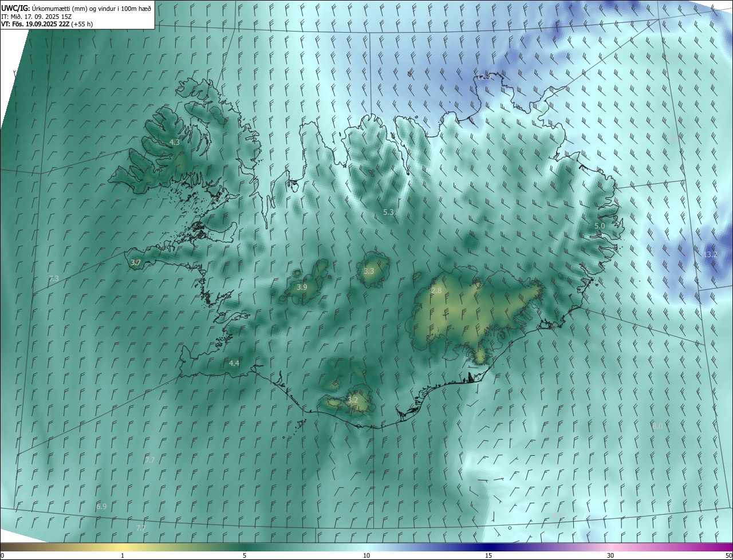This screenshot has height=560, width=733.
Task: Click the 3.3 value on the round glacier
Action: pos(369,271)
